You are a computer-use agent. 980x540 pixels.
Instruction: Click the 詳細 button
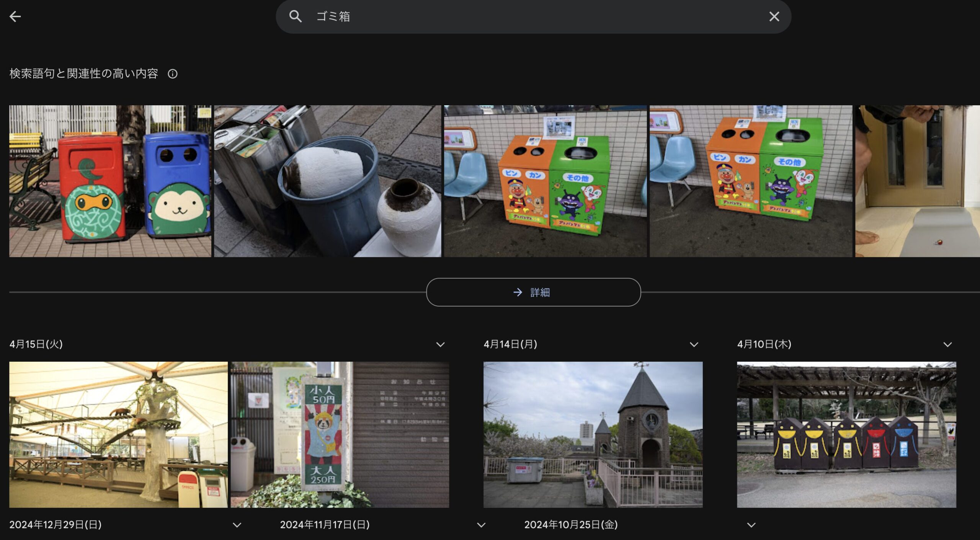click(x=533, y=292)
